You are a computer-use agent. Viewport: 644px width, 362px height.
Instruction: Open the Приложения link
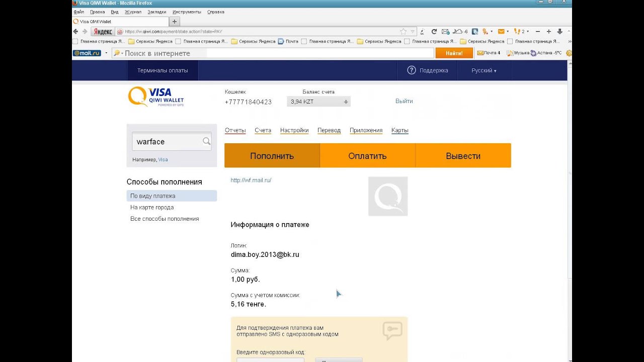366,130
